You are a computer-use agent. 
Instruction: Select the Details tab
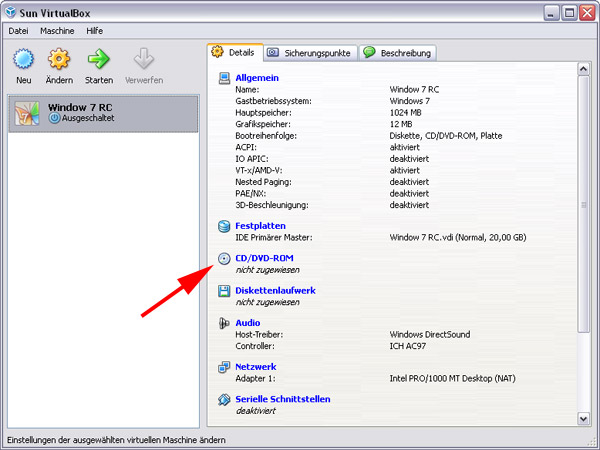tap(233, 52)
